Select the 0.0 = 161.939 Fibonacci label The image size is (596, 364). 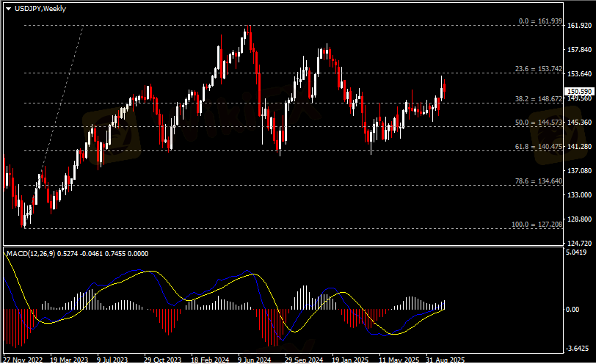(540, 21)
